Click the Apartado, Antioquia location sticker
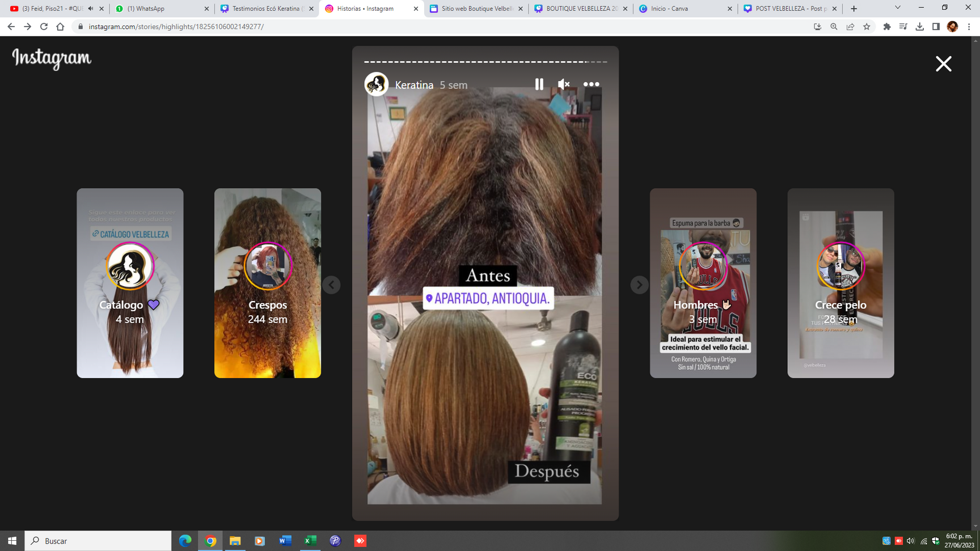The height and width of the screenshot is (551, 980). 488,298
